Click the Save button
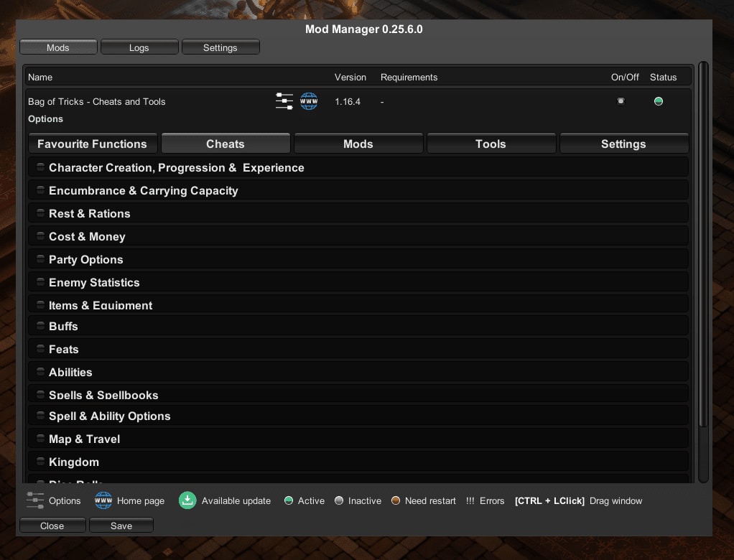This screenshot has width=734, height=560. coord(121,526)
